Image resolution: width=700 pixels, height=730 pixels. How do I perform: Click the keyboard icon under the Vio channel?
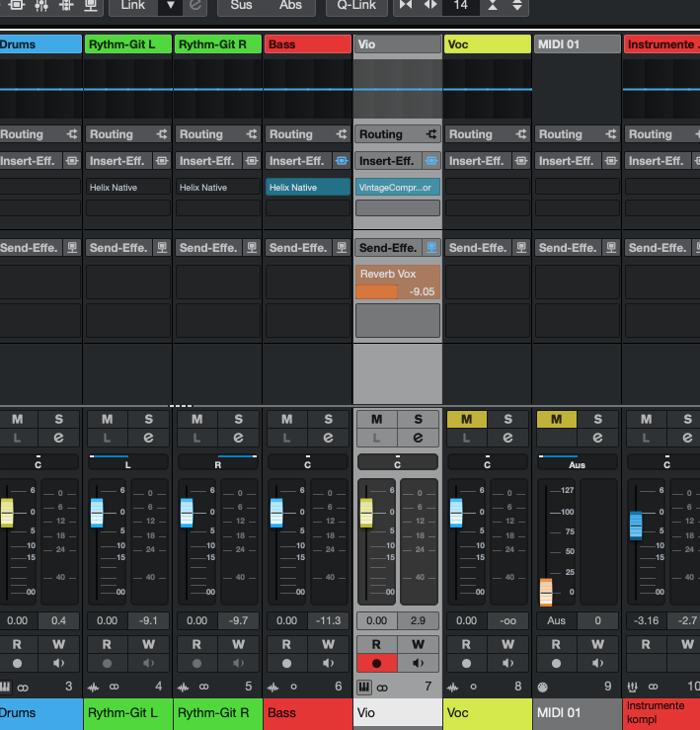[x=363, y=687]
